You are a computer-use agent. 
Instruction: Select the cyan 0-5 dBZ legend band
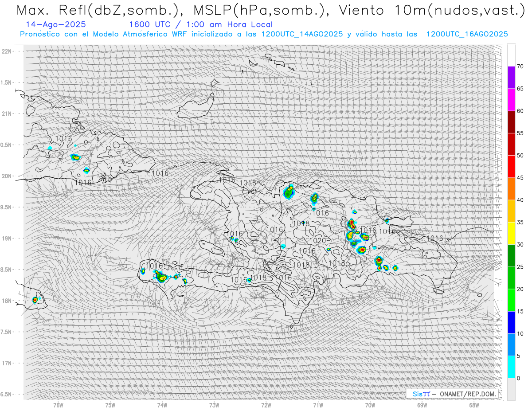(511, 367)
